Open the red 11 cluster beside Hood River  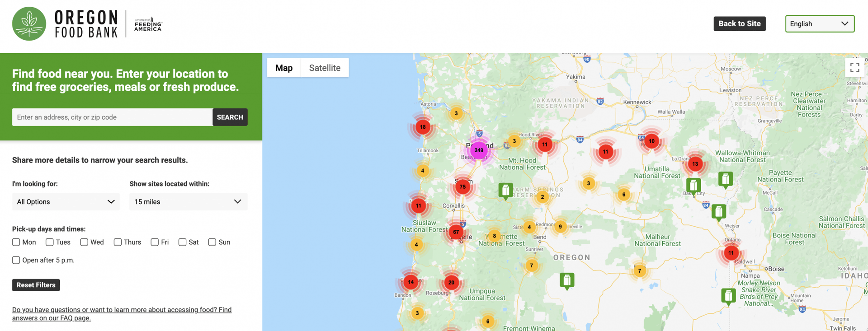545,145
